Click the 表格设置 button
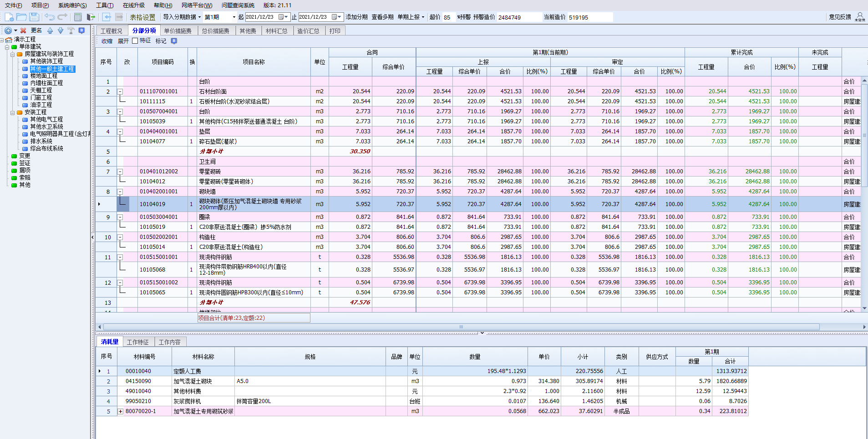This screenshot has width=868, height=439. tap(142, 17)
